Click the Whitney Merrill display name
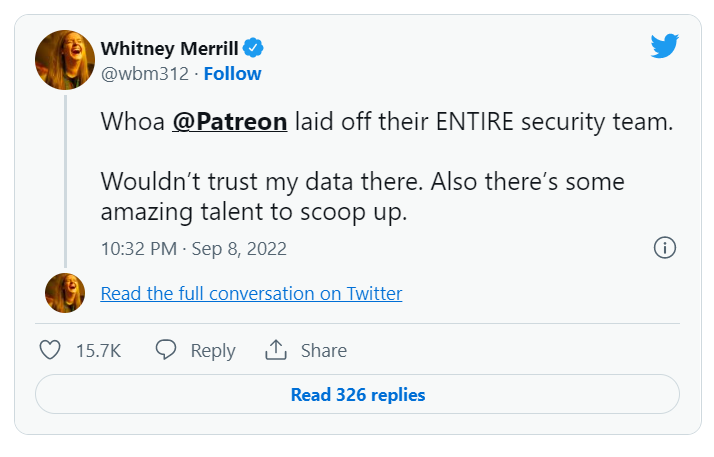The height and width of the screenshot is (457, 714). tap(170, 48)
